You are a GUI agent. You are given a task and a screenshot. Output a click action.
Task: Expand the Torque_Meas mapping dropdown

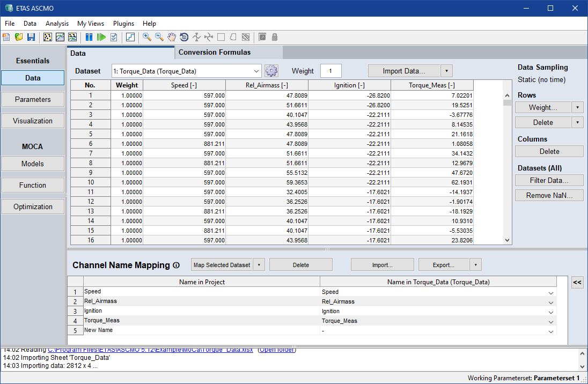[551, 322]
